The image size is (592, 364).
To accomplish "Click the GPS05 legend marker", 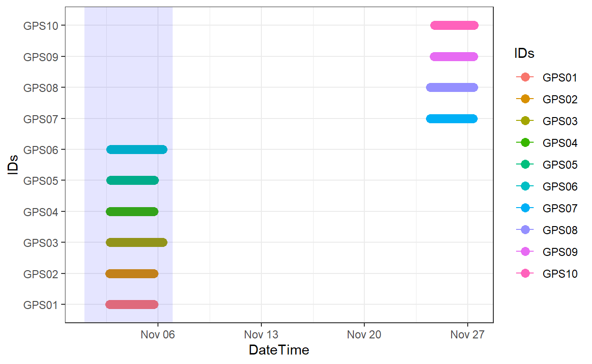I will tap(525, 165).
